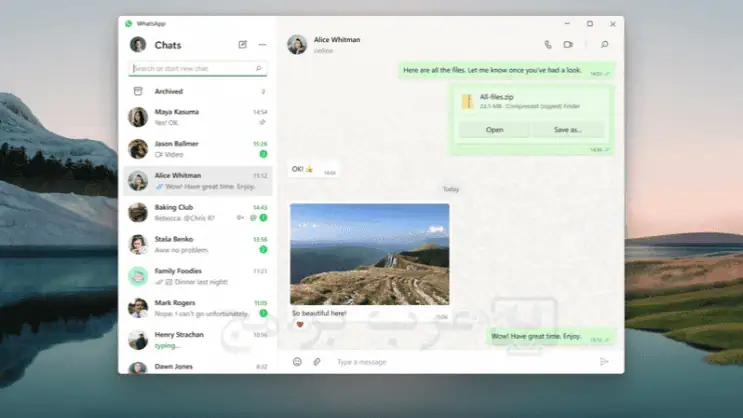Screen dimensions: 743x418
Task: Search within the Alice Whitman conversation
Action: (604, 45)
